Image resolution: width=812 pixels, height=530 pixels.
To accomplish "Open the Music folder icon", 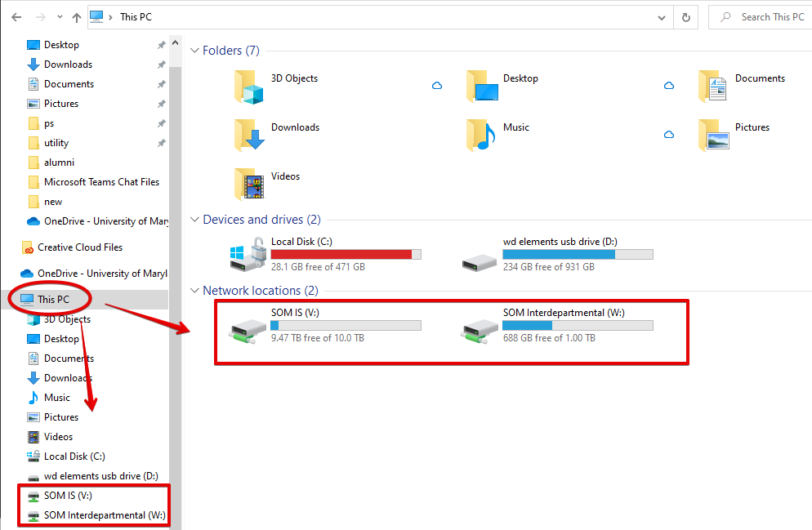I will point(480,136).
